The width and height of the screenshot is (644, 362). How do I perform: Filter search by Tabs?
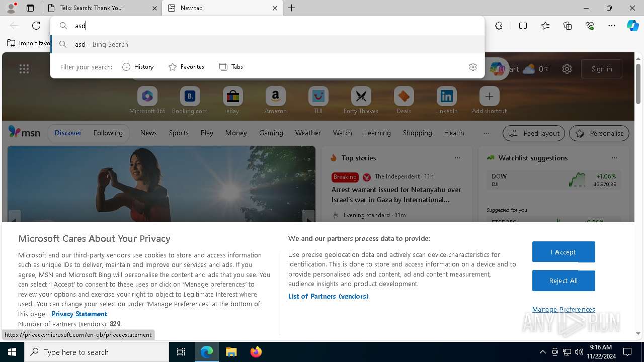click(231, 67)
